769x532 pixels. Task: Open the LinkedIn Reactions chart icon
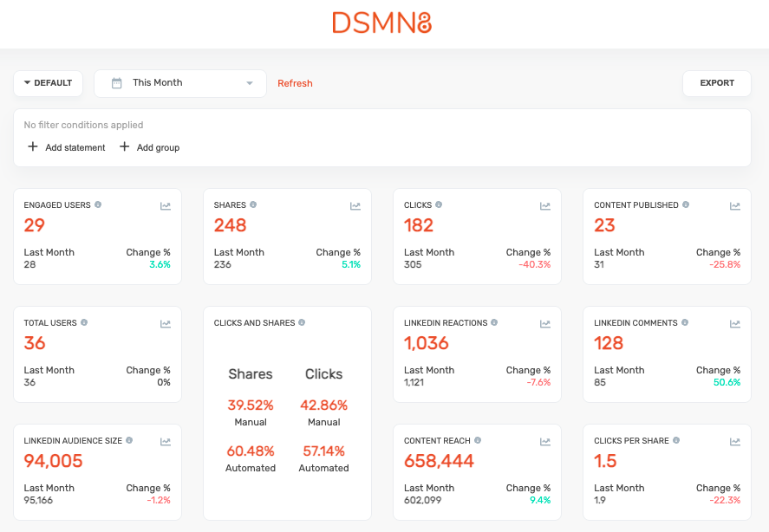(x=545, y=324)
